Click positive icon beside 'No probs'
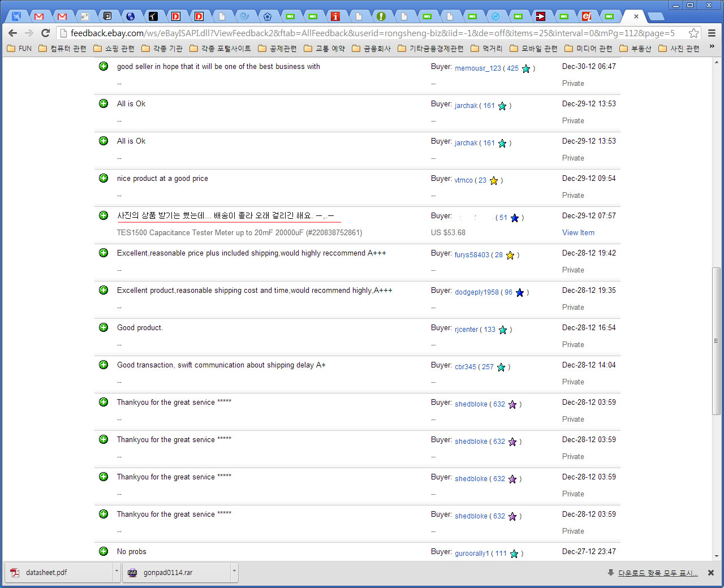 (x=104, y=551)
